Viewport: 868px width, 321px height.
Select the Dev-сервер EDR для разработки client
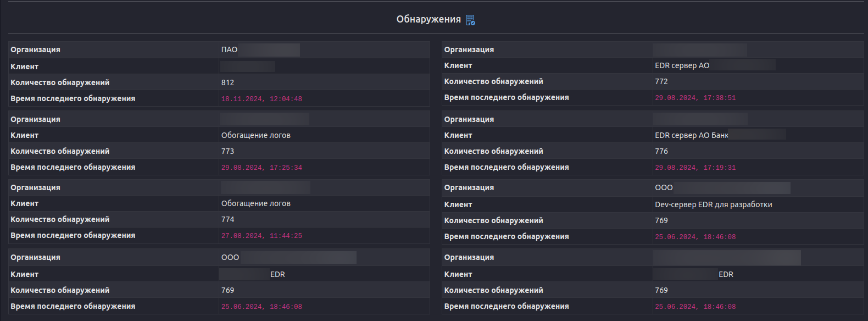coord(713,204)
